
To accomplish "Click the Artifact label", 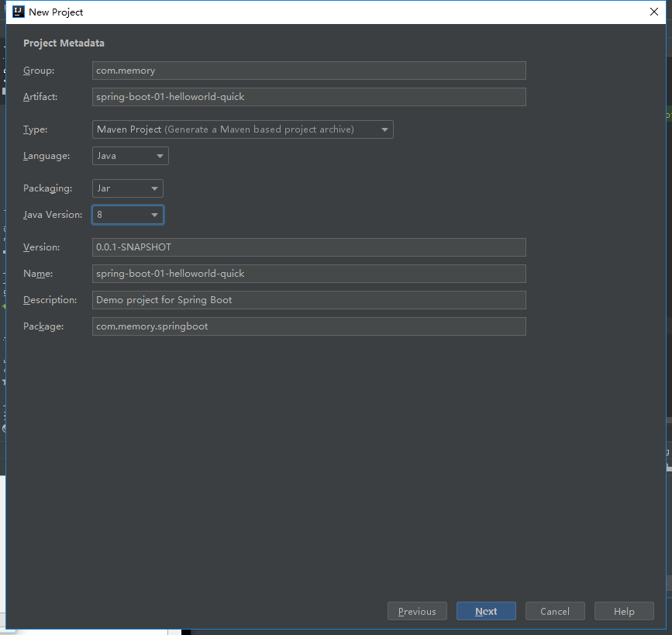I will (x=40, y=97).
